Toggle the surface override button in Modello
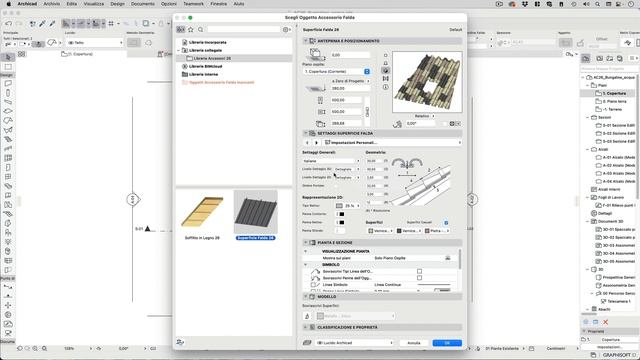The height and width of the screenshot is (360, 640). click(x=307, y=316)
